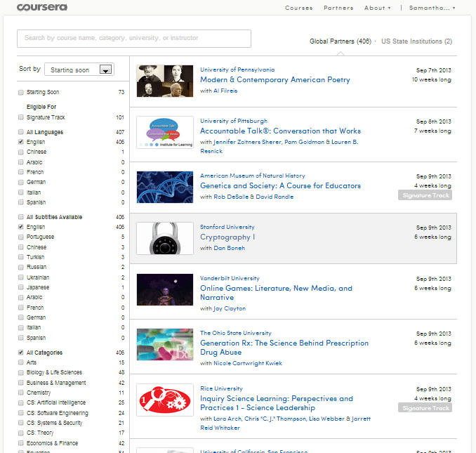This screenshot has width=476, height=453.
Task: Uncheck English under All Languages
Action: [20, 142]
